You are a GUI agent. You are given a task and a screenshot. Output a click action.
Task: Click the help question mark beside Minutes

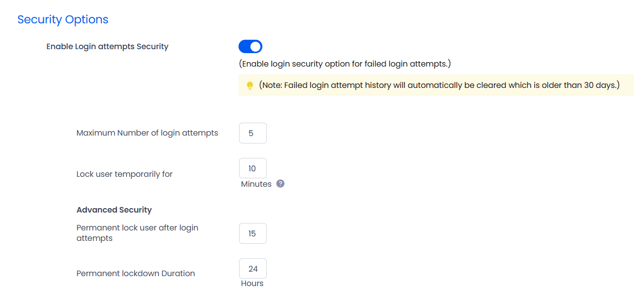tap(280, 184)
